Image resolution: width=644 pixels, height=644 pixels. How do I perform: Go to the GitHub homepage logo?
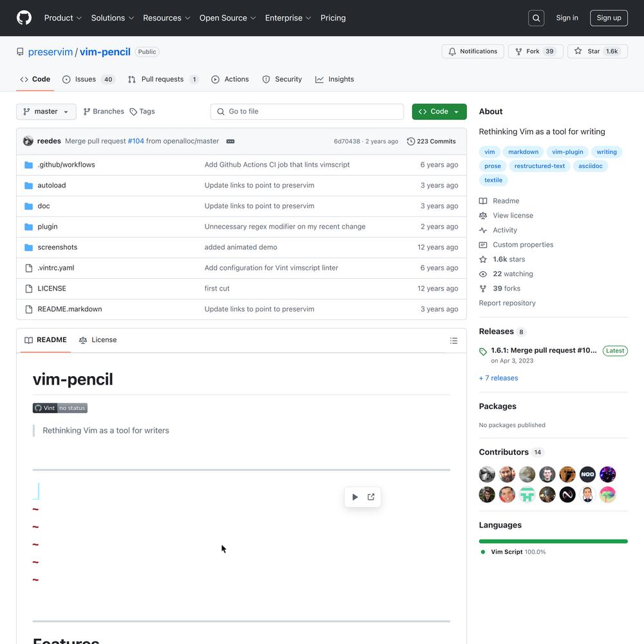[x=24, y=18]
